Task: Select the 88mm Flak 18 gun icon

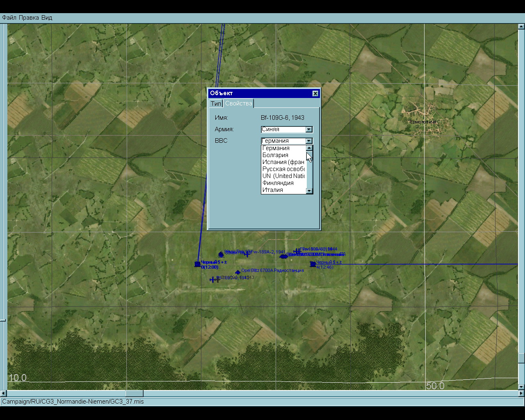Action: click(x=221, y=255)
